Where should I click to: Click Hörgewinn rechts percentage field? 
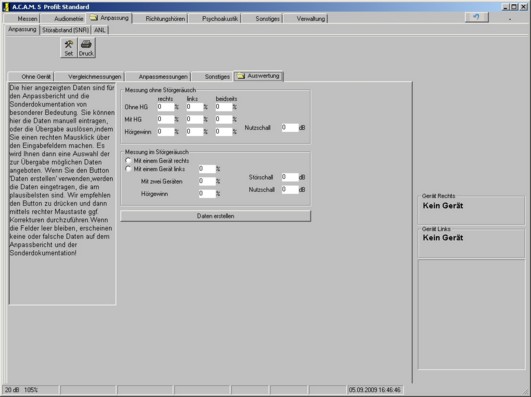click(x=165, y=131)
